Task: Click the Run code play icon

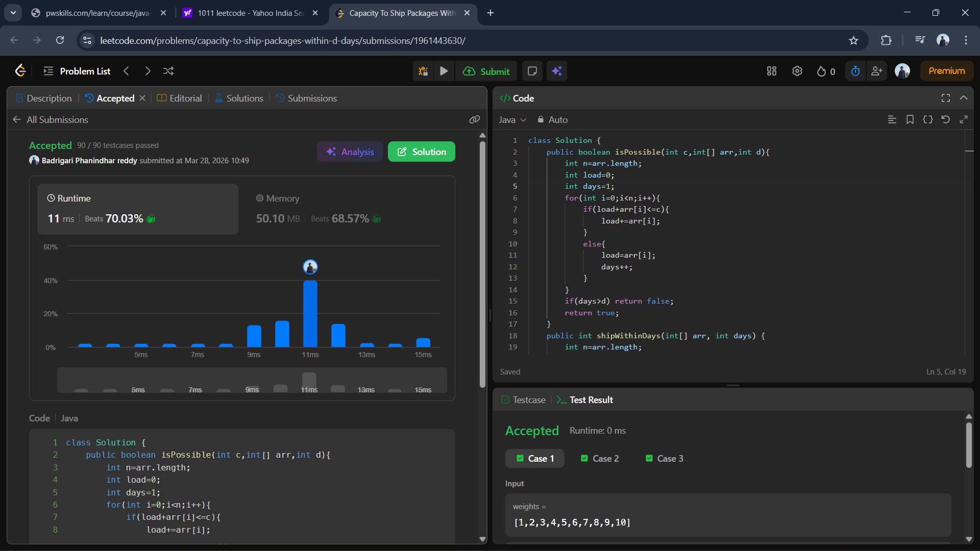Action: point(444,71)
